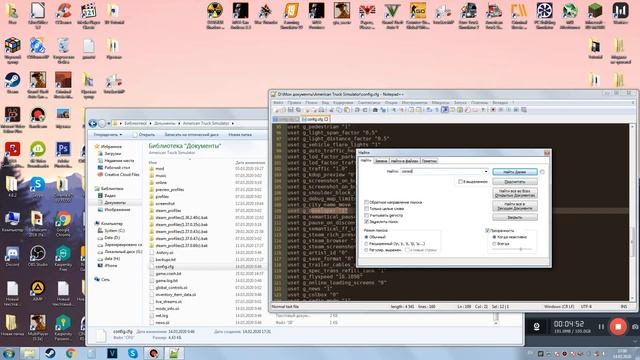640x360 pixels.
Task: Switch to Notepad++ via taskbar icon
Action: point(174,353)
